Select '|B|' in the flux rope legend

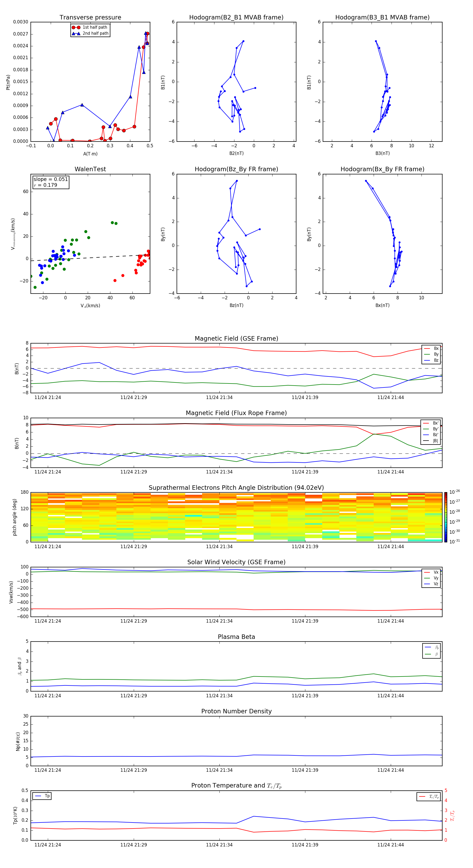click(431, 441)
